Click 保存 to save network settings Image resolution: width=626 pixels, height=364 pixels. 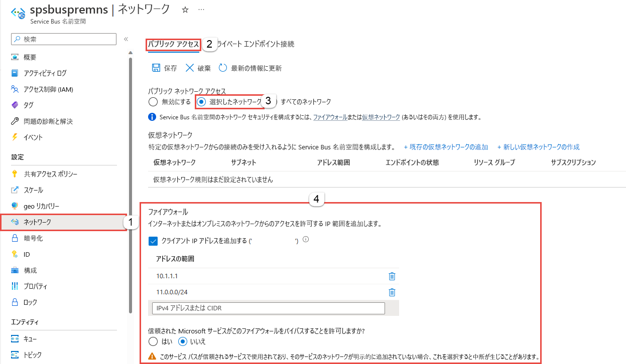tap(164, 68)
